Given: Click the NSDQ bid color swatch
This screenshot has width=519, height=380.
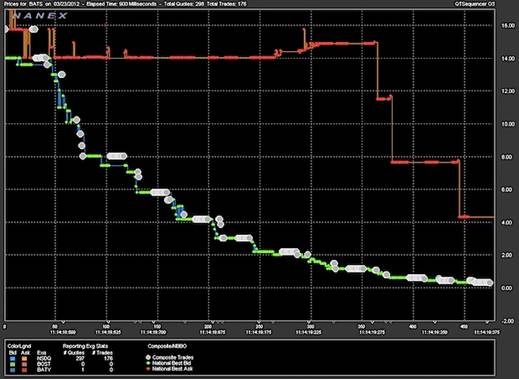Looking at the screenshot, I should [13, 358].
